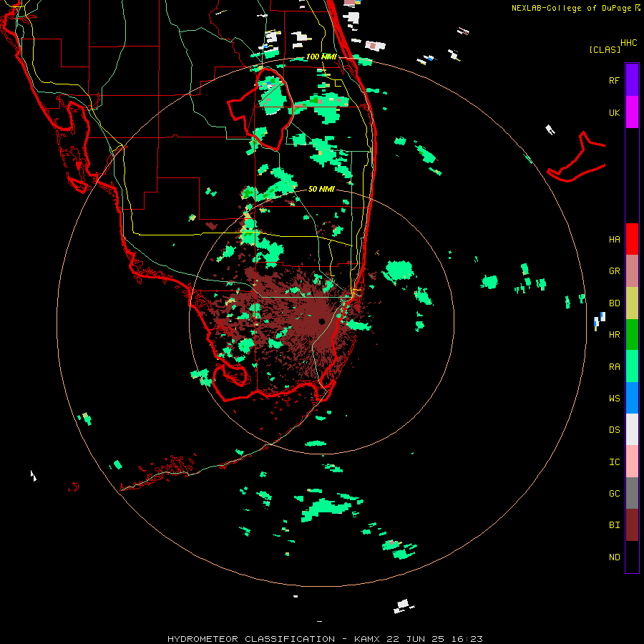Click the NEXLAB-College of DuPage credit
This screenshot has height=644, width=644.
coord(571,8)
